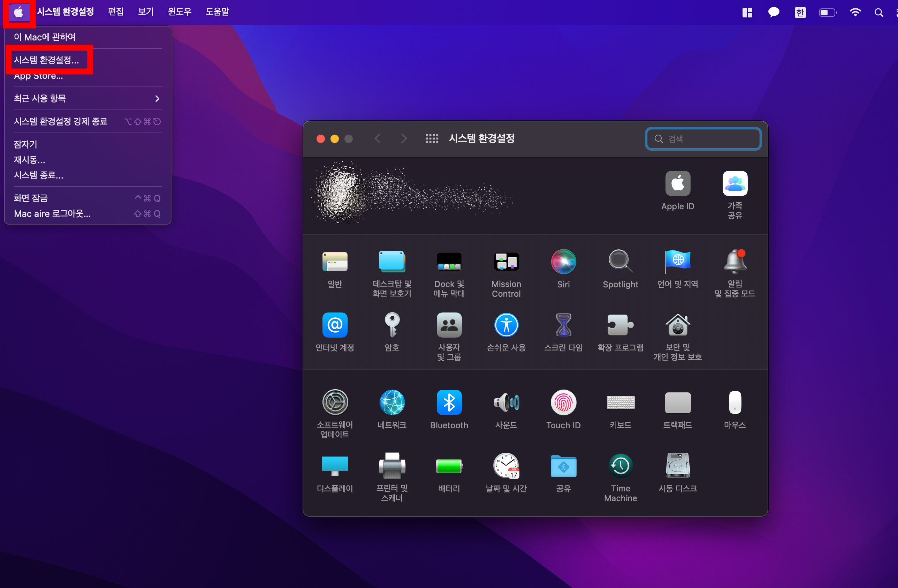Select 화면 잠금 in the Apple menu

pyautogui.click(x=31, y=198)
